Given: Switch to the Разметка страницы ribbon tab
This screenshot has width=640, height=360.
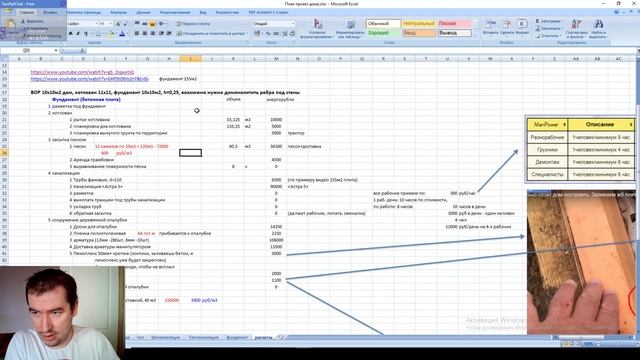Looking at the screenshot, I should tap(83, 12).
